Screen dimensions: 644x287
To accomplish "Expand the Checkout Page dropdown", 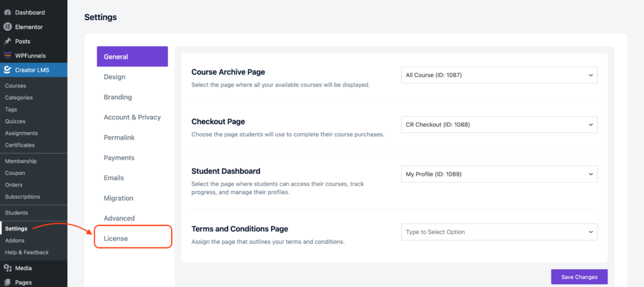I will coord(499,124).
